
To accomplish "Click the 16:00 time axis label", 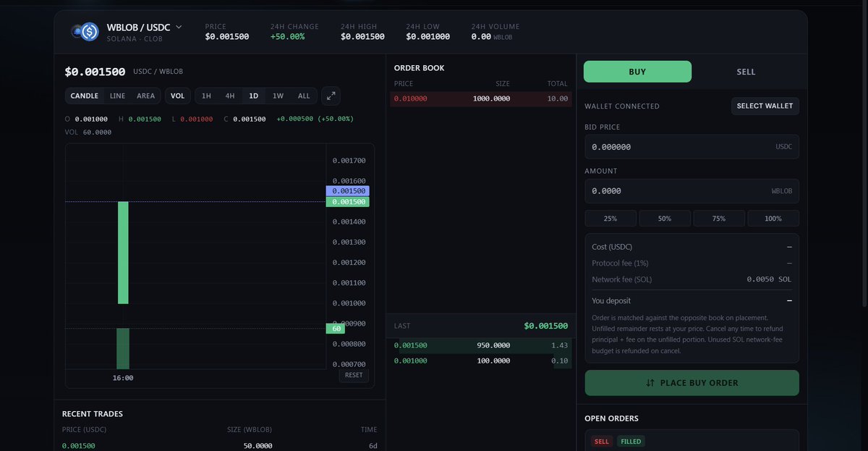I will pos(123,378).
